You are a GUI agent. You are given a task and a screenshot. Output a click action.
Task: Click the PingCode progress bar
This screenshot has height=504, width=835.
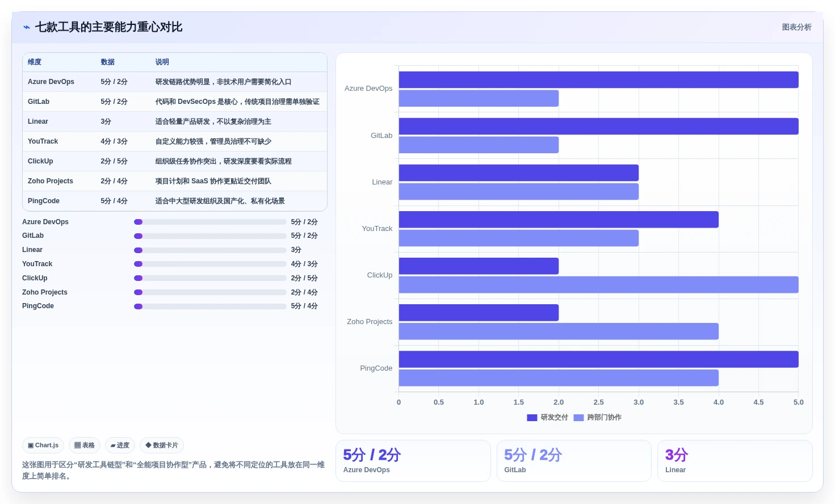point(210,306)
